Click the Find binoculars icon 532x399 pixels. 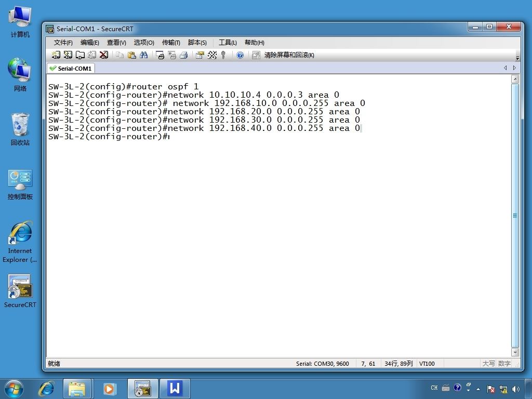pyautogui.click(x=143, y=55)
